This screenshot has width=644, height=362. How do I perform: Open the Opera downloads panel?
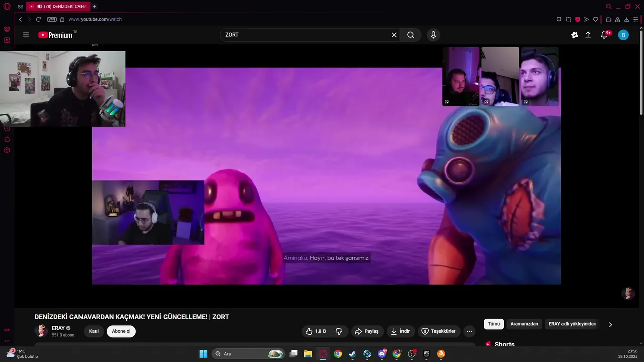tap(626, 19)
